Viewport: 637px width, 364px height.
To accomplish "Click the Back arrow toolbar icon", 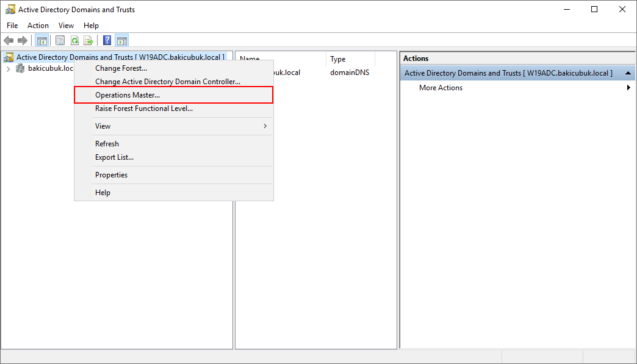I will click(x=9, y=41).
